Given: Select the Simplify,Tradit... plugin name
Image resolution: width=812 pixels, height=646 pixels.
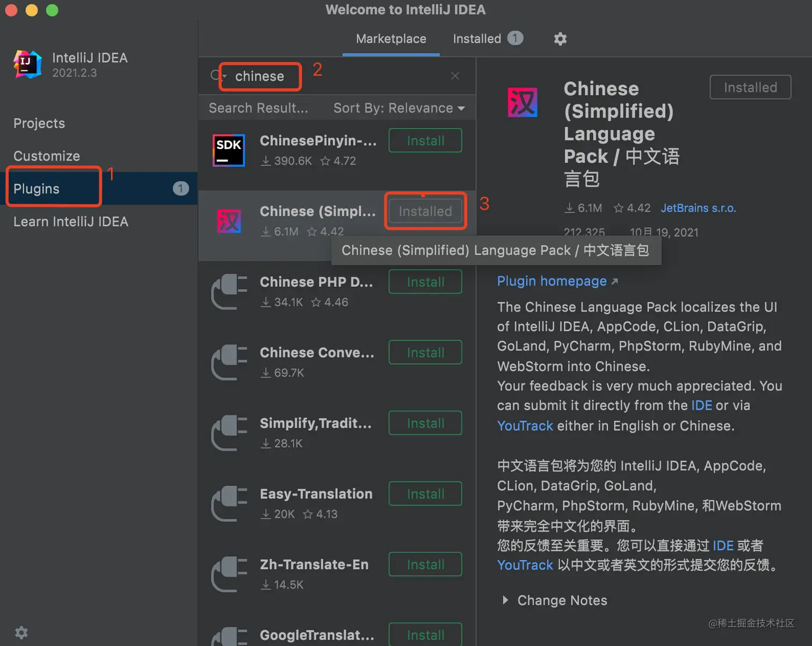Looking at the screenshot, I should tap(316, 423).
